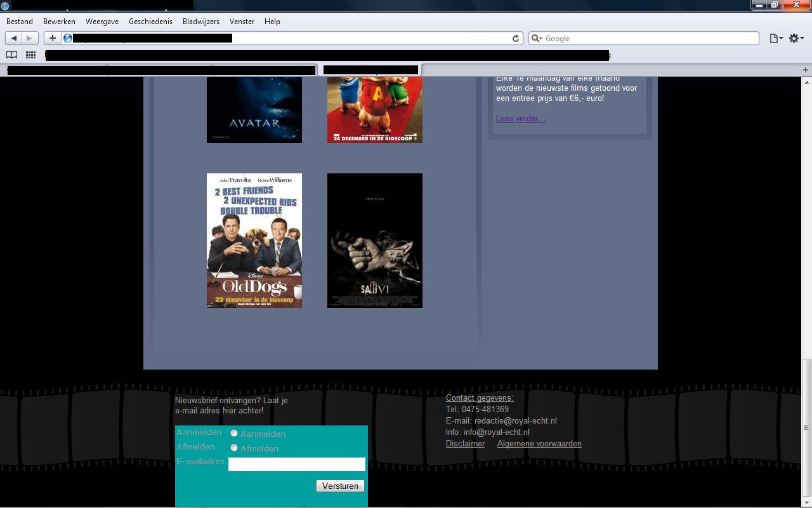Open the Bladwijzers menu
This screenshot has height=508, width=812.
coord(201,22)
